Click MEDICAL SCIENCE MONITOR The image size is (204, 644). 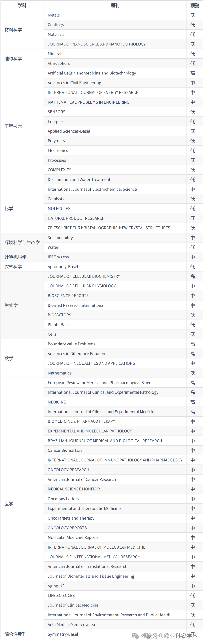pos(74,489)
